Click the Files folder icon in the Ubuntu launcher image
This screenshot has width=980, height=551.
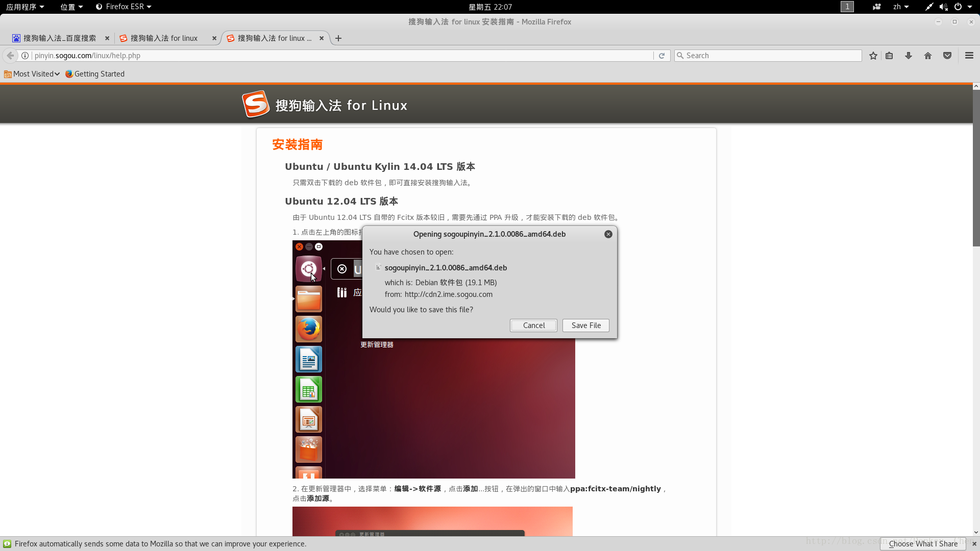point(308,299)
